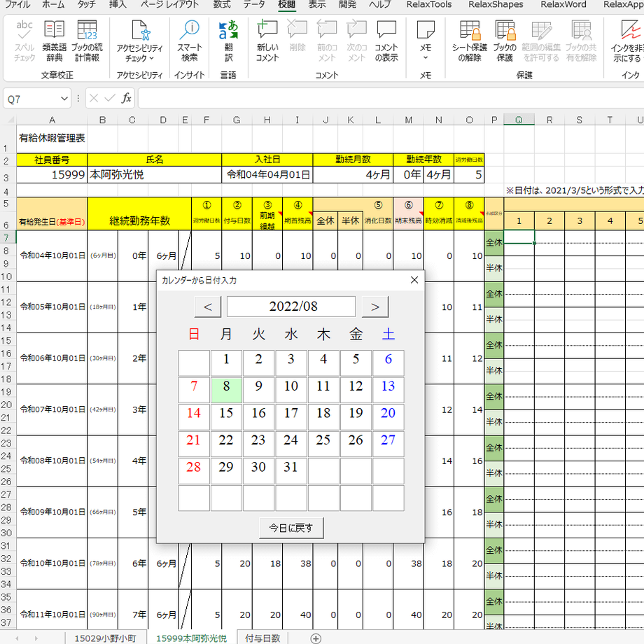Image resolution: width=644 pixels, height=644 pixels.
Task: Go to next comment (次のコメント)
Action: [x=356, y=41]
